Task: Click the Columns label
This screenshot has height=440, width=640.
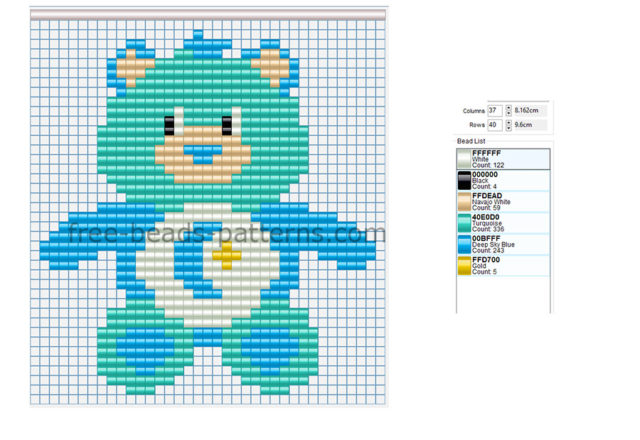Action: pyautogui.click(x=473, y=111)
